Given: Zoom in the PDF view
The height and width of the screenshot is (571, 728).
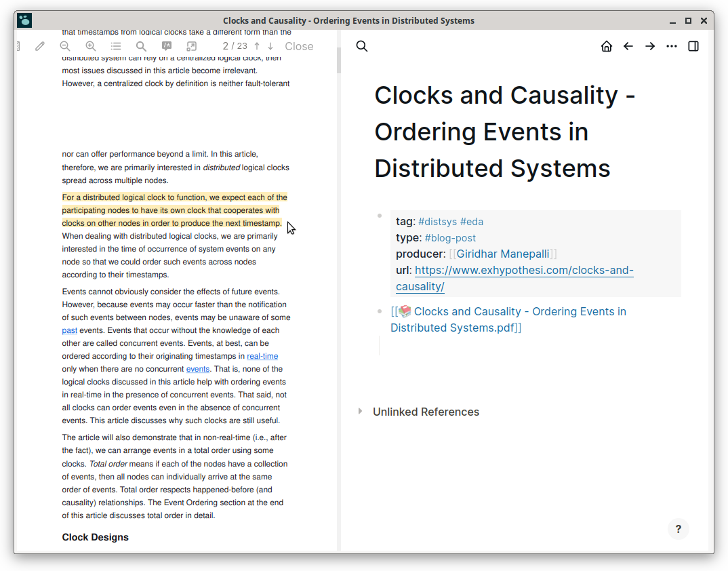Looking at the screenshot, I should (91, 46).
